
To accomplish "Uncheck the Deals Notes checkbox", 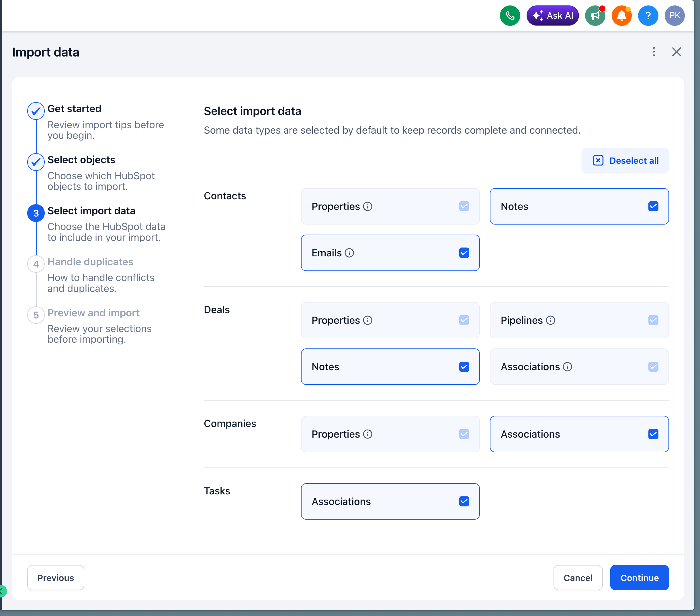I will pos(464,367).
